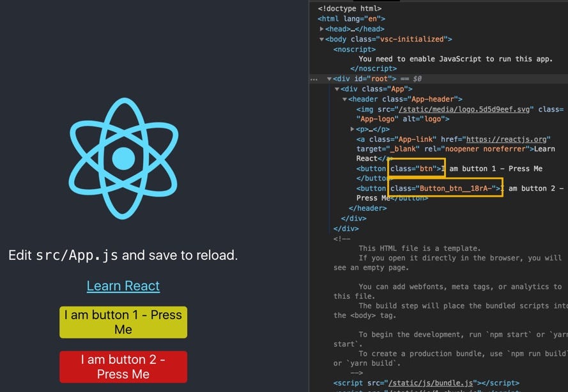Click the three-dot menu beside div#root
Viewport: 568px width, 392px height.
[x=313, y=78]
